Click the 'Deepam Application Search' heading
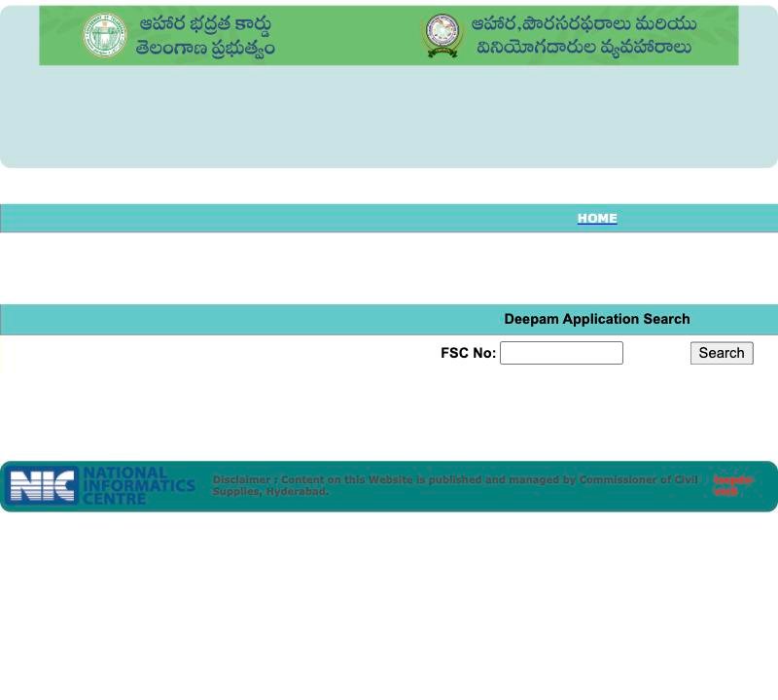778x700 pixels. click(597, 319)
